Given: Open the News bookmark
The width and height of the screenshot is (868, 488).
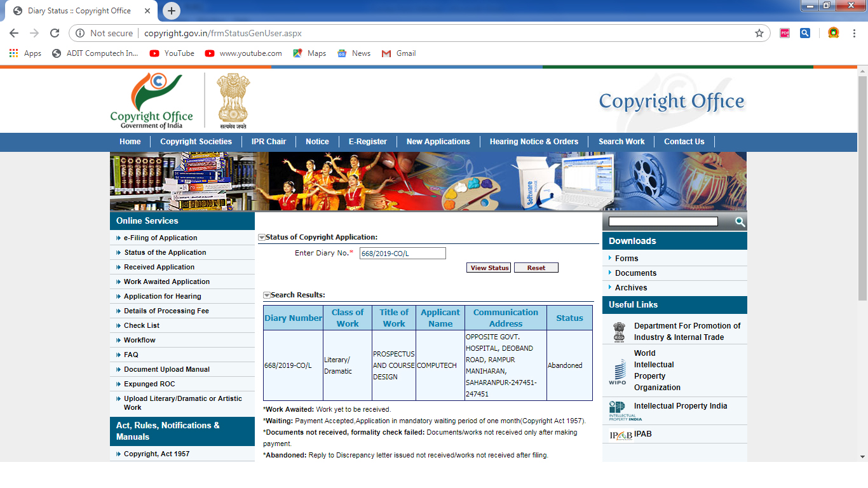Looking at the screenshot, I should pos(354,53).
